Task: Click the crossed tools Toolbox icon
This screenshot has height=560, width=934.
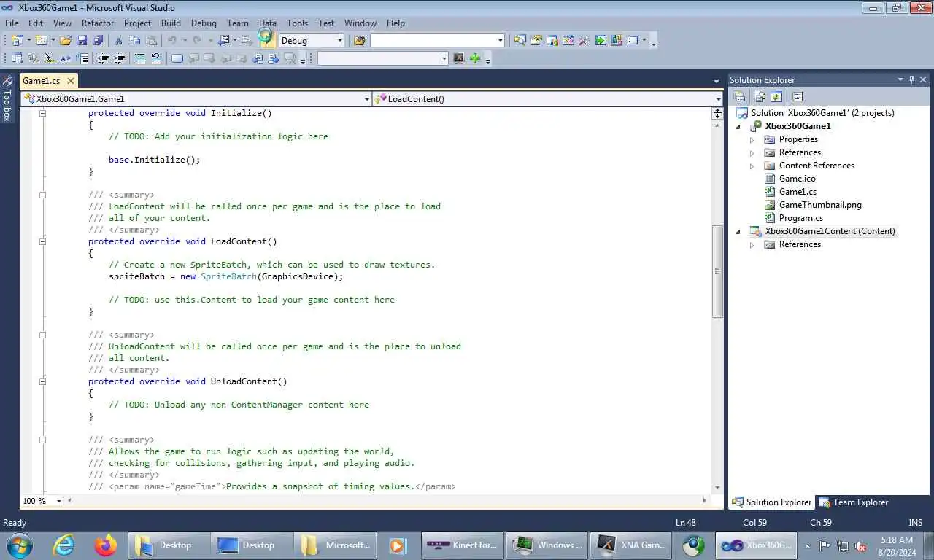Action: point(584,40)
